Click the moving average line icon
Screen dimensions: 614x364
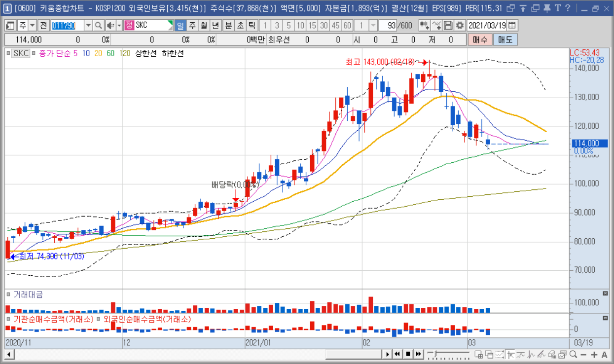520,354
